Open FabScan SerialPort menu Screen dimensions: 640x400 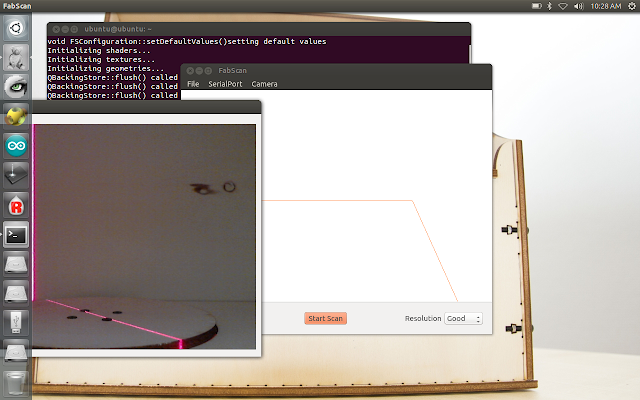(x=225, y=84)
